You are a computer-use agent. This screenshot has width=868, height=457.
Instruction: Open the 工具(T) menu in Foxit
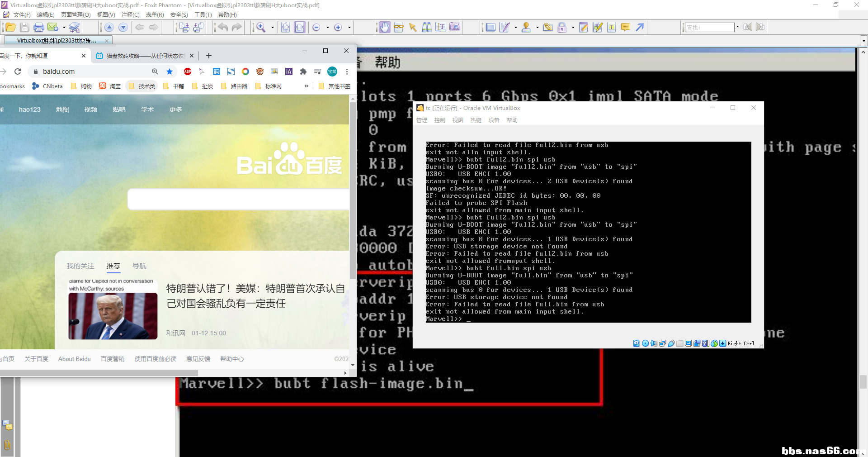click(203, 15)
